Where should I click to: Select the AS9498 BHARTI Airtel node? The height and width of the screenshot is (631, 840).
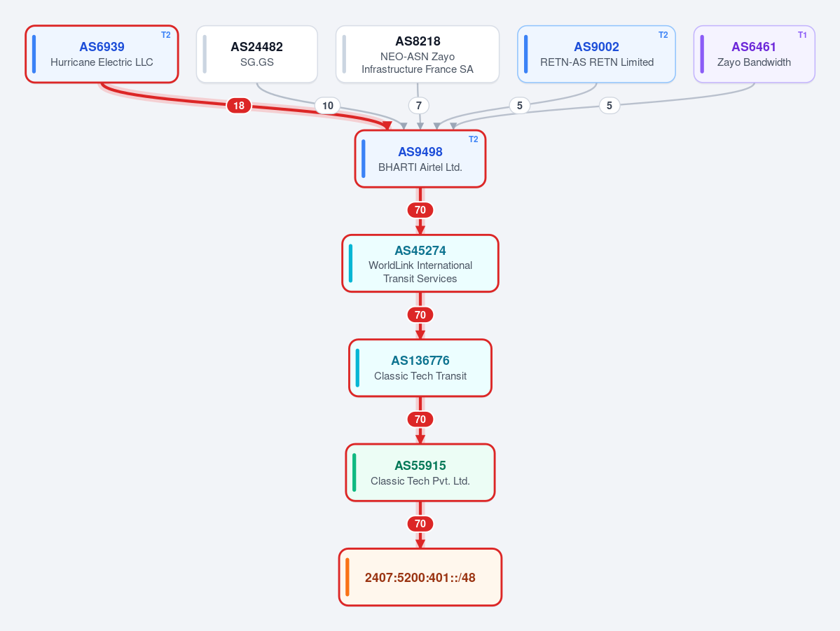pyautogui.click(x=420, y=159)
